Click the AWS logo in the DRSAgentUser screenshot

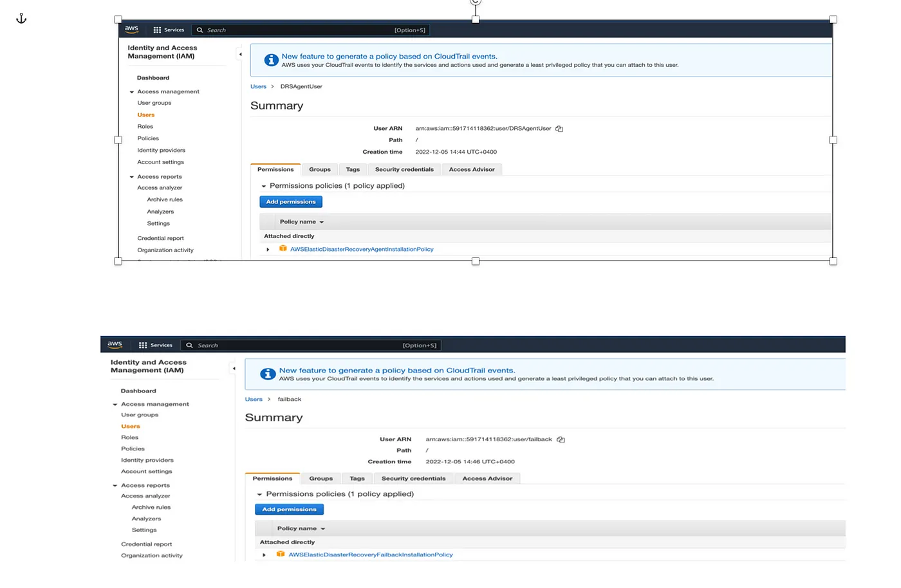point(131,29)
